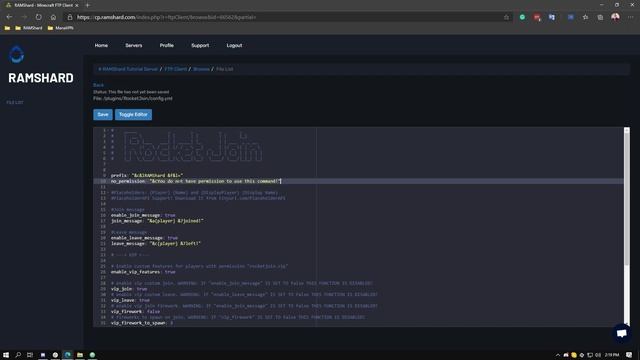Click the prefix line in the editor
Image resolution: width=640 pixels, height=360 pixels.
(147, 176)
